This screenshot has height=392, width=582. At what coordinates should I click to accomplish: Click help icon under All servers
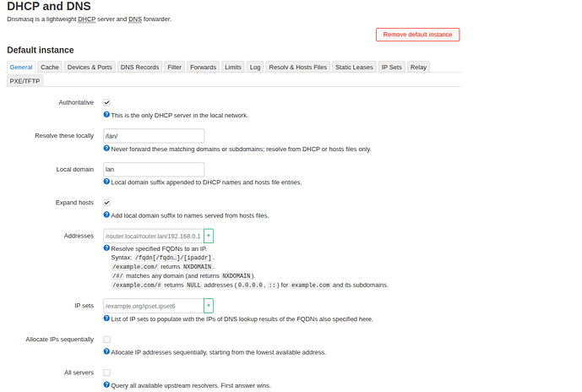pyautogui.click(x=106, y=385)
